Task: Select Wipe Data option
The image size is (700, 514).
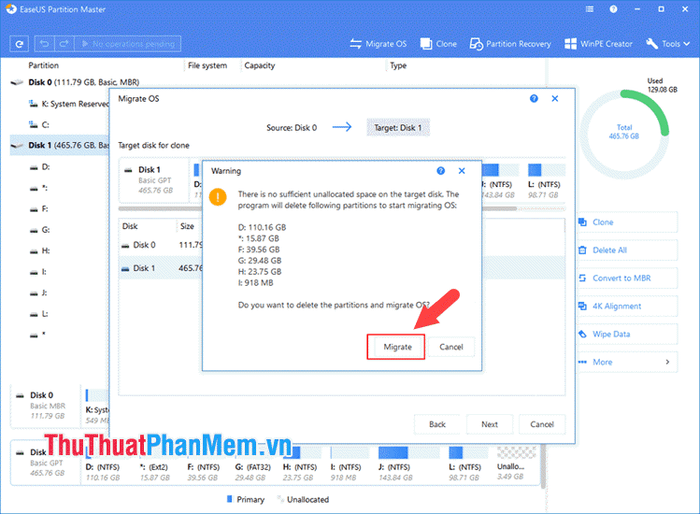Action: pyautogui.click(x=627, y=334)
